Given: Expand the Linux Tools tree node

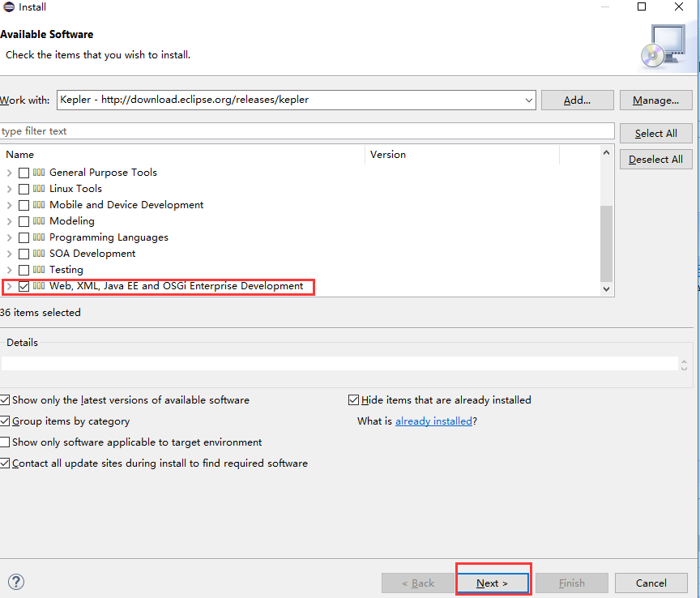Looking at the screenshot, I should [x=10, y=189].
